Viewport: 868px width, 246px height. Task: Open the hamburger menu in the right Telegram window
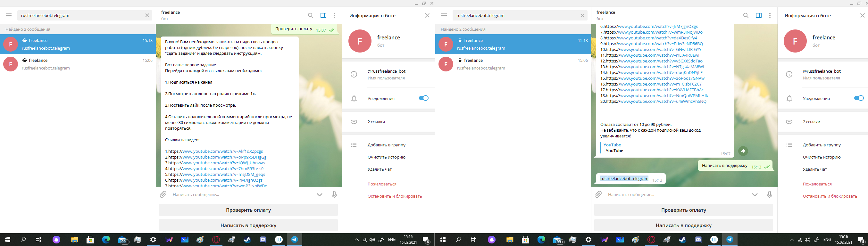tap(444, 15)
